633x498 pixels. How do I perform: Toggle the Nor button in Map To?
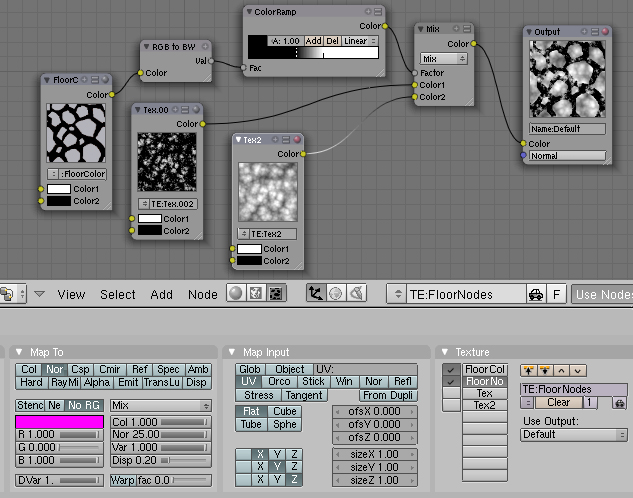tap(55, 369)
